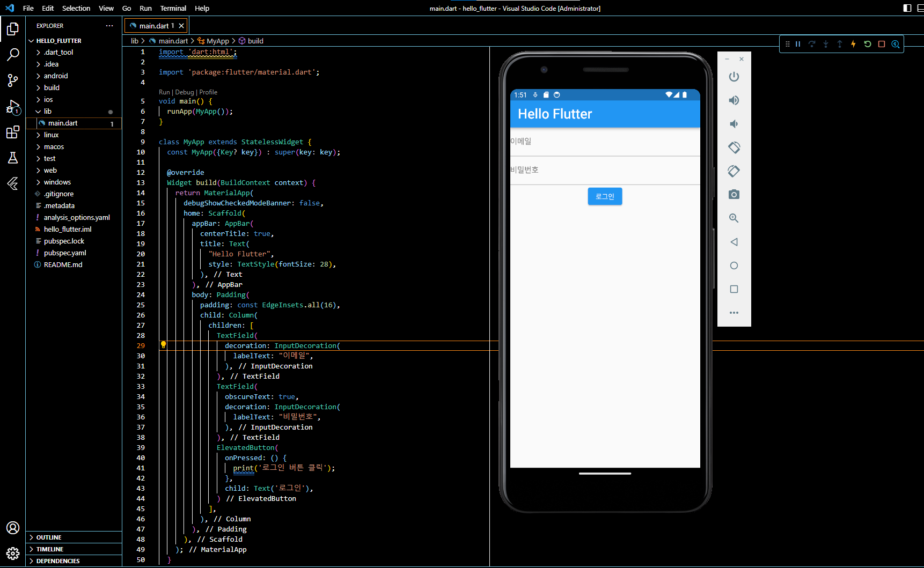The height and width of the screenshot is (568, 924).
Task: Select main.dart in the explorer tree
Action: click(74, 123)
